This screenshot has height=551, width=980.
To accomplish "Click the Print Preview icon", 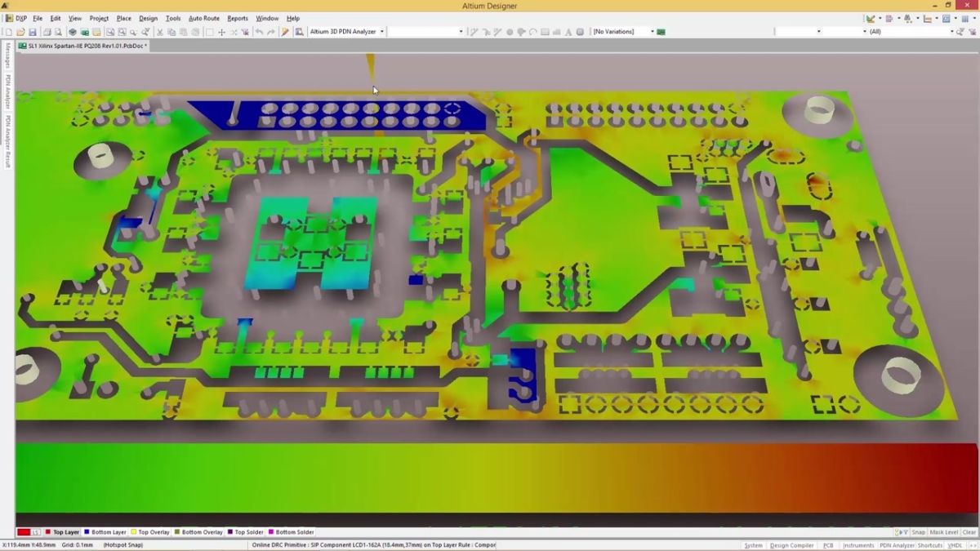I will [58, 32].
